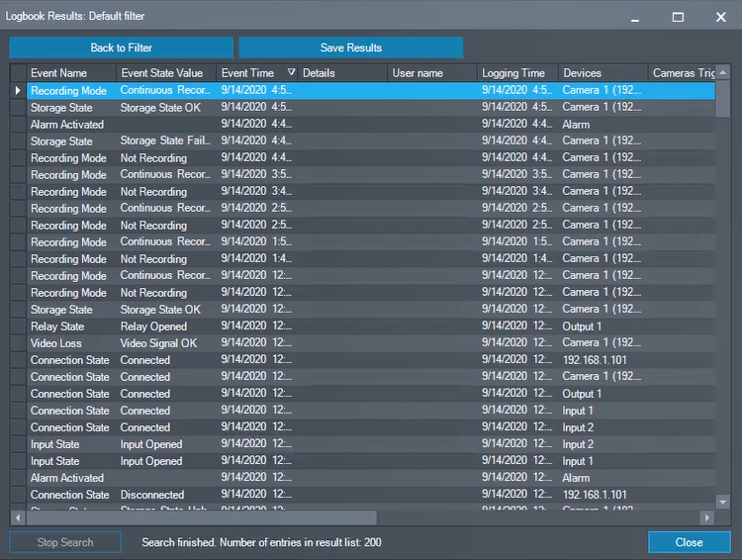Image resolution: width=742 pixels, height=560 pixels.
Task: Click the Save Results button
Action: 350,47
